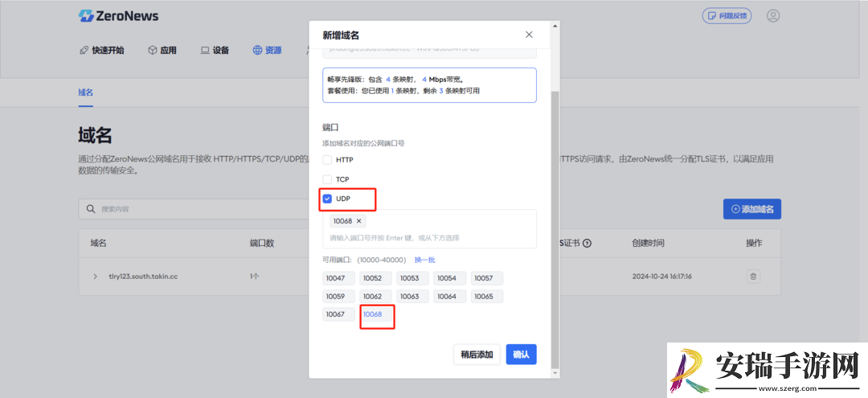The width and height of the screenshot is (868, 398).
Task: Deselect highlighted port 10068 chip
Action: [x=376, y=314]
